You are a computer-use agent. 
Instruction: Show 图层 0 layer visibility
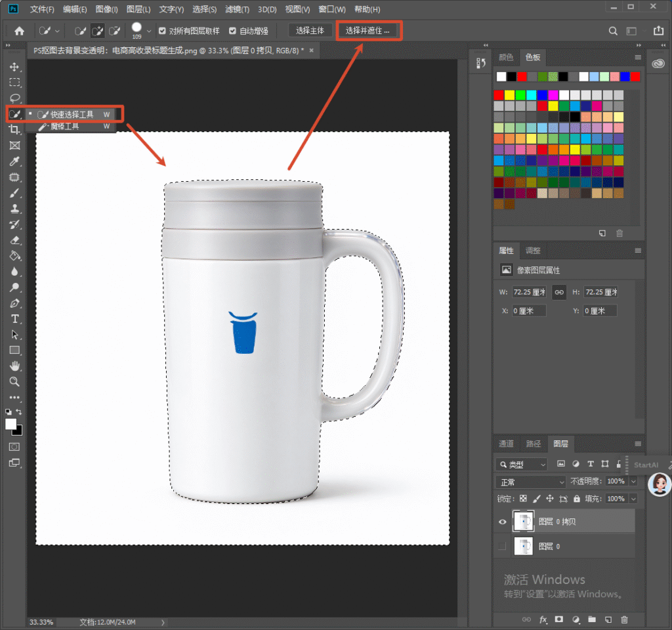[x=502, y=546]
